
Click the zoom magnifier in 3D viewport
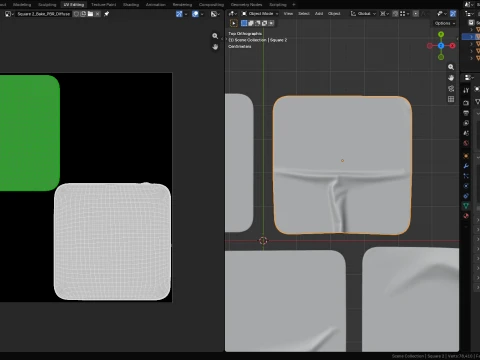(451, 67)
